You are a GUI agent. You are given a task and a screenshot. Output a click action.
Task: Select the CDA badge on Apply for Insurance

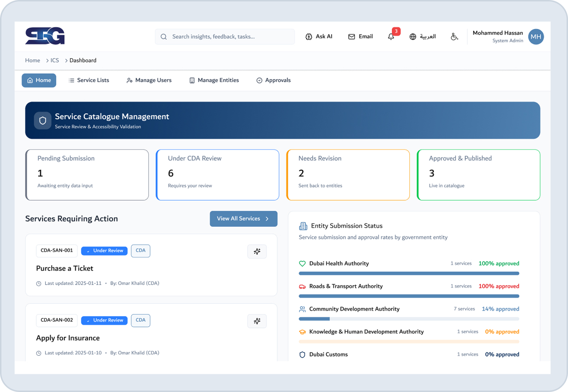141,320
